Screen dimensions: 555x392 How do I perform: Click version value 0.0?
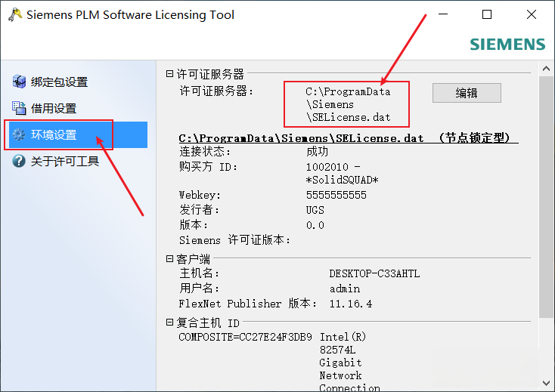[x=315, y=225]
